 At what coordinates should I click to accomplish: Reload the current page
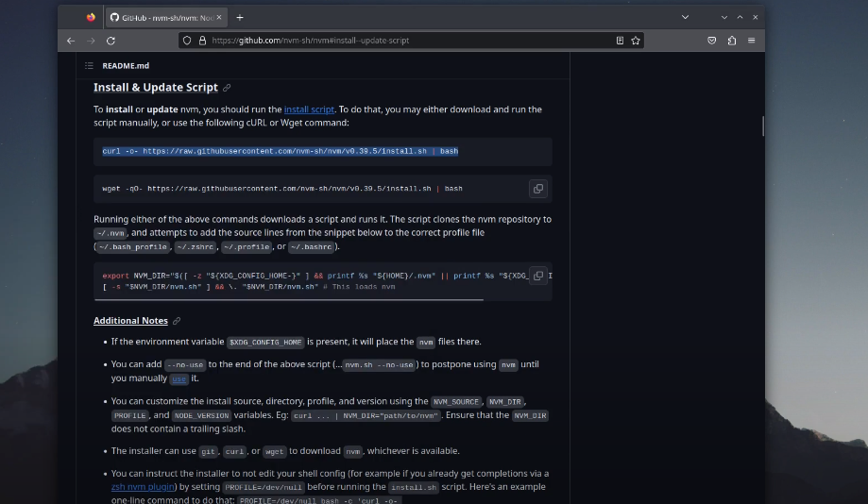111,41
